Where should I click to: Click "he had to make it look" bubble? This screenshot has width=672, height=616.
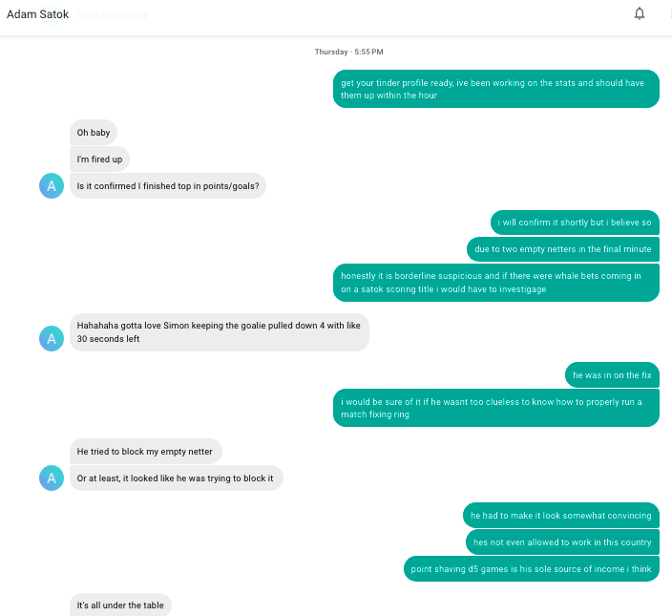(x=561, y=516)
